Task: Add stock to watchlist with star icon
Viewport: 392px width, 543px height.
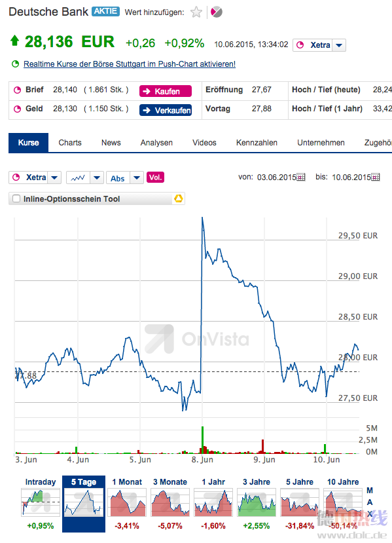Action: (196, 12)
